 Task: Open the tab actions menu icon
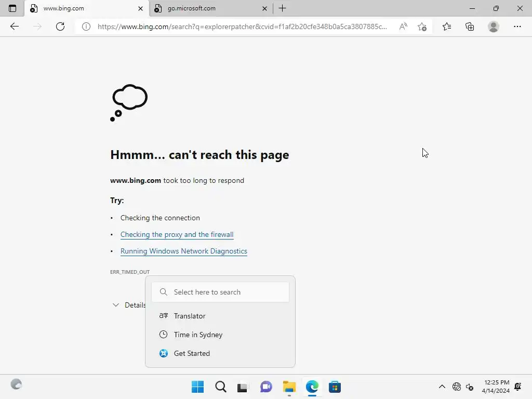click(x=12, y=8)
